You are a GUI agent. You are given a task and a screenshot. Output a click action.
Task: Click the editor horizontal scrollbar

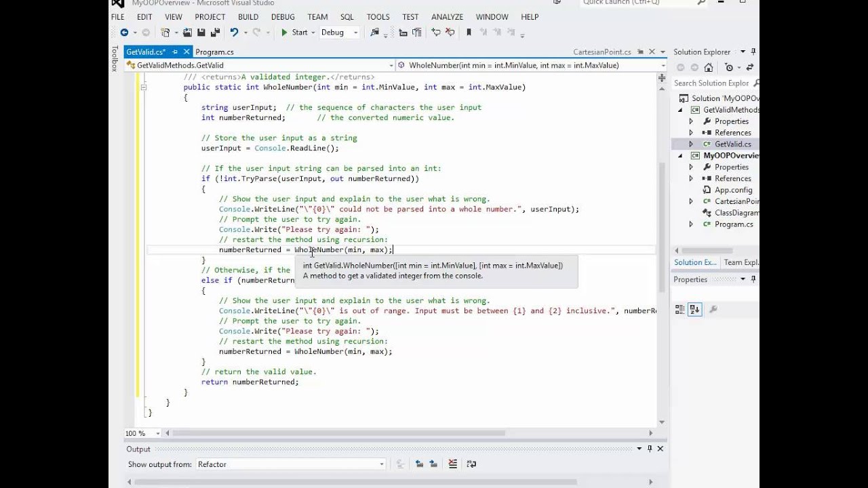pyautogui.click(x=339, y=433)
